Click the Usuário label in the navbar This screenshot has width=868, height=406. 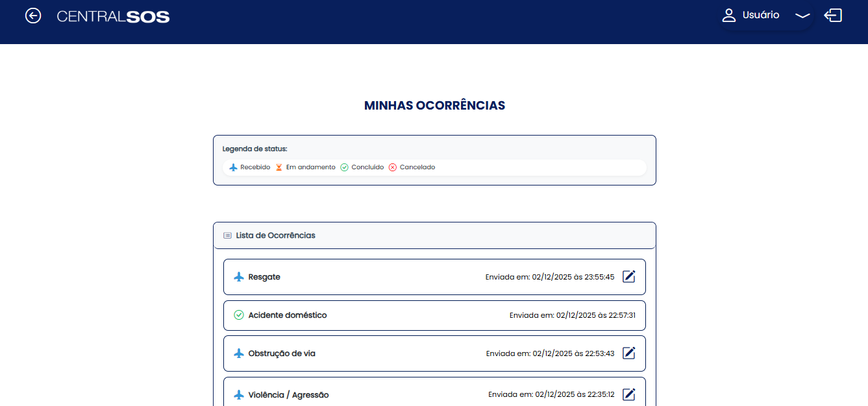(x=761, y=15)
